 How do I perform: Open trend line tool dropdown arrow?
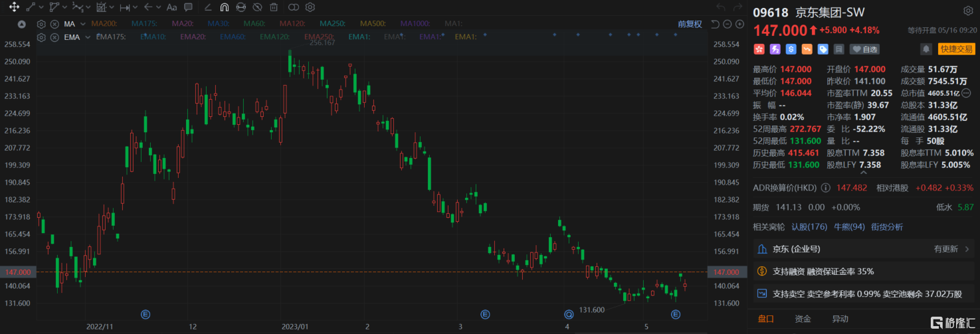tap(41, 8)
